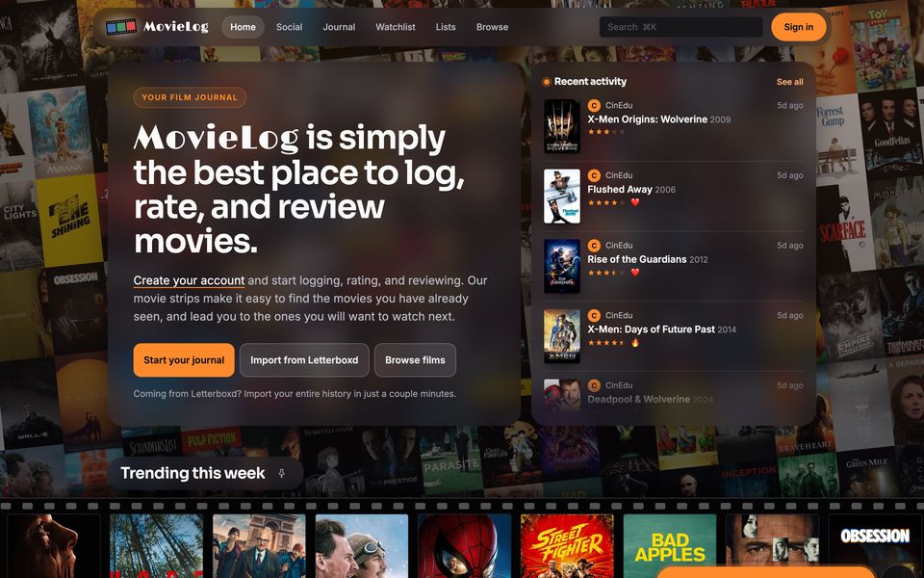Click the Trending this week heading
This screenshot has width=924, height=578.
192,473
